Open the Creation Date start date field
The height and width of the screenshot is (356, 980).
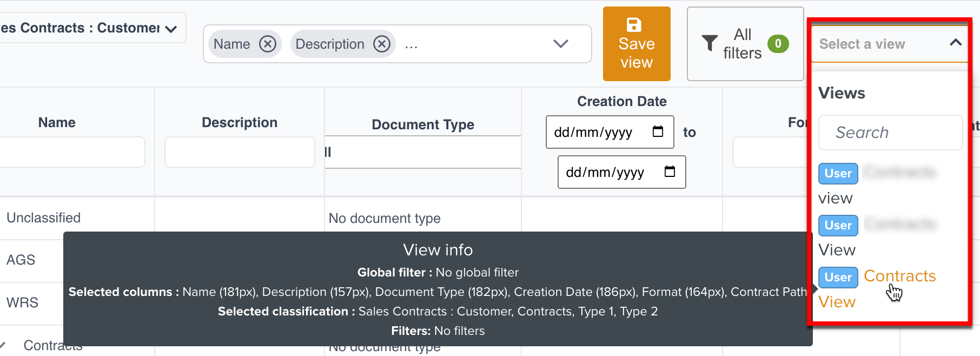[x=610, y=132]
